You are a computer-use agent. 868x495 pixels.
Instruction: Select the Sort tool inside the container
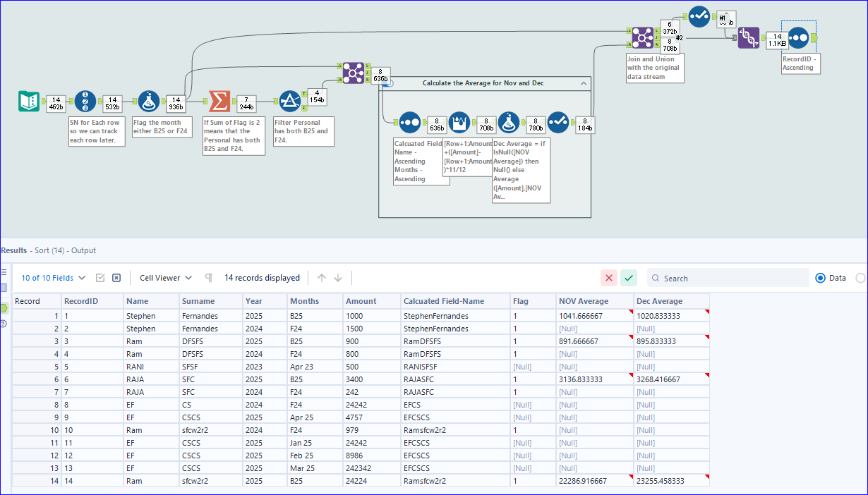(409, 122)
